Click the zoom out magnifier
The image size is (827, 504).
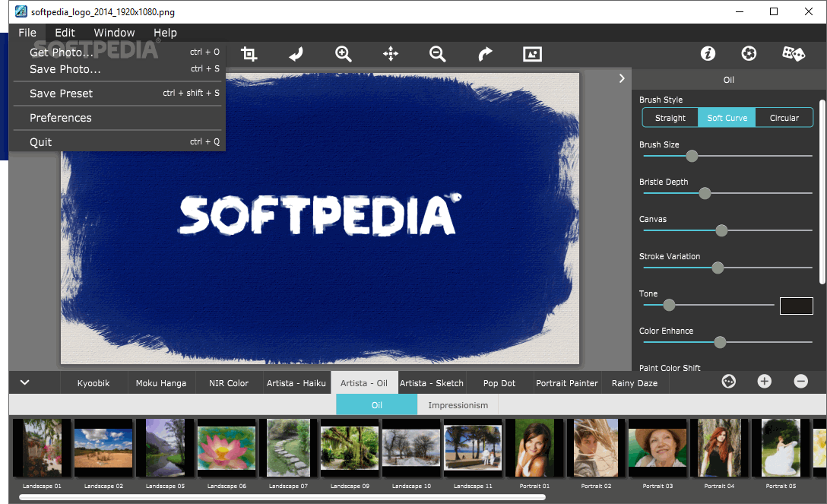438,54
